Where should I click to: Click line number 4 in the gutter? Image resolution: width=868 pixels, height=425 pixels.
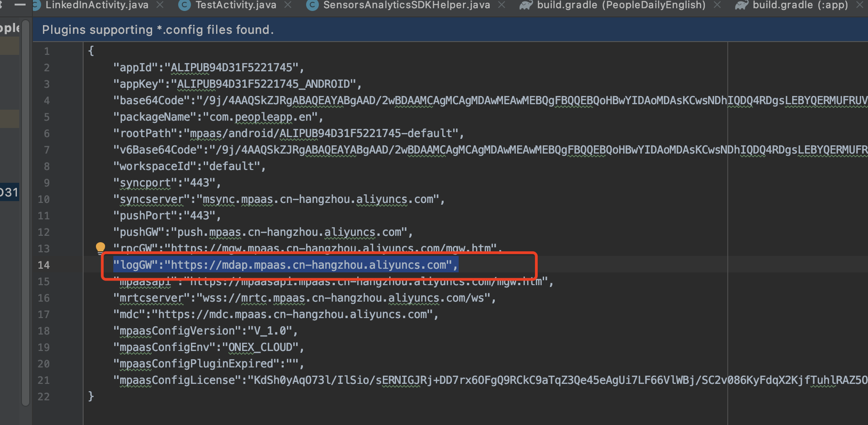coord(47,101)
